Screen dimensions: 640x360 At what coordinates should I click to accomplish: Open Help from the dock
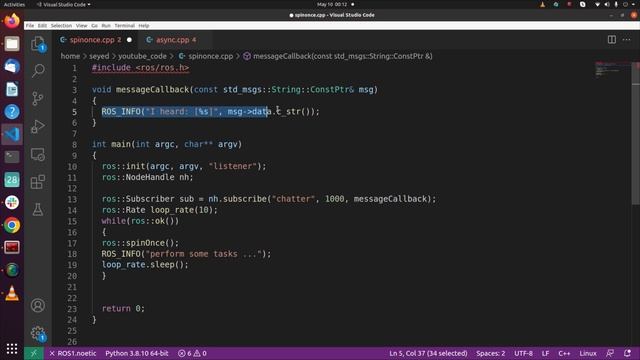12,111
